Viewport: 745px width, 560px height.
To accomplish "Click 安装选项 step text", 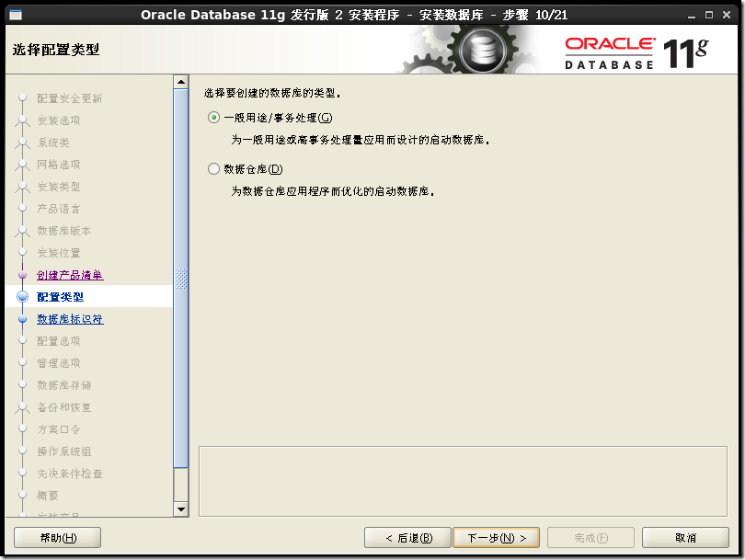I will (59, 120).
